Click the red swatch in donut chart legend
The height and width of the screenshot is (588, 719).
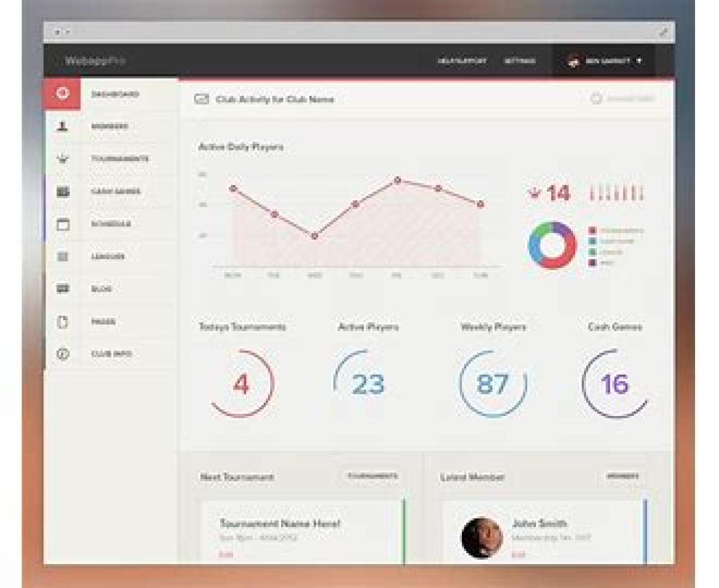pyautogui.click(x=593, y=231)
